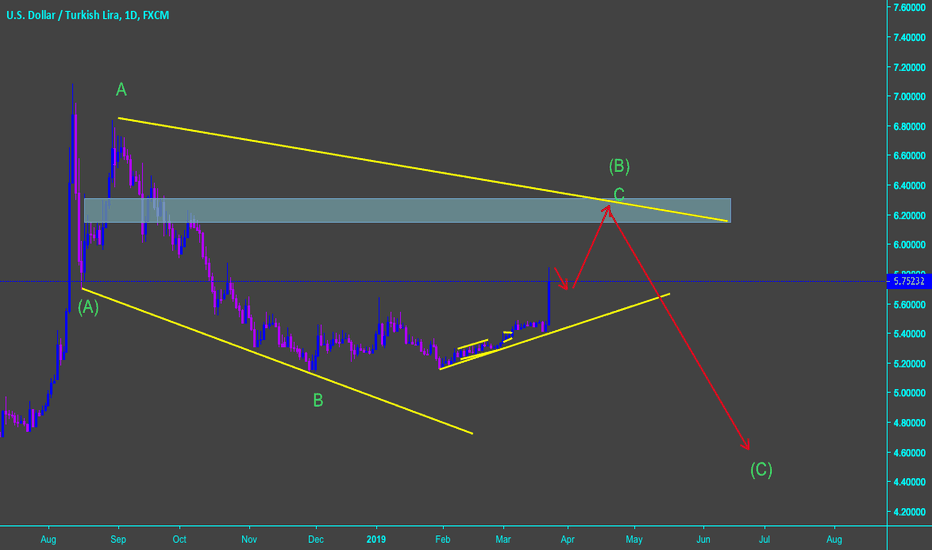Select the green (C) label in parentheses
Screen dimensions: 932x550
point(761,470)
